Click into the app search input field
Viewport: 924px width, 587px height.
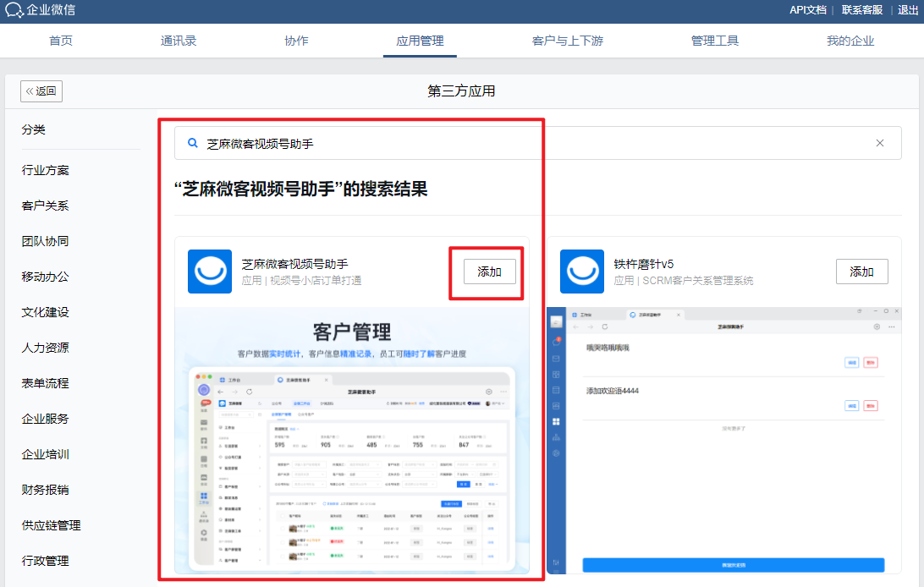[x=537, y=143]
